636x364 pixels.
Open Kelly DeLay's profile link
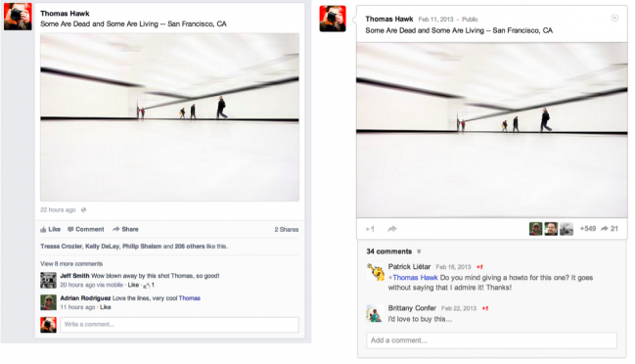102,247
